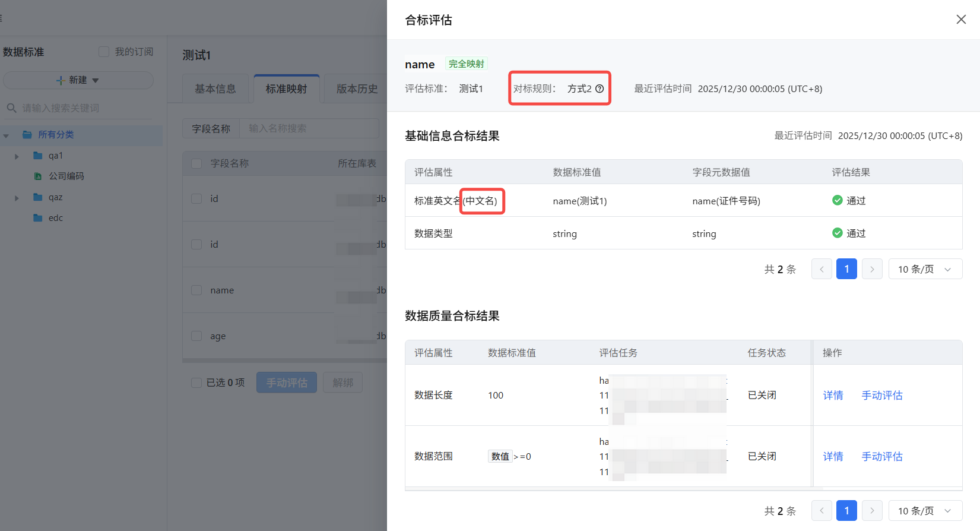Click the qa1 folder icon
980x531 pixels.
tap(38, 156)
